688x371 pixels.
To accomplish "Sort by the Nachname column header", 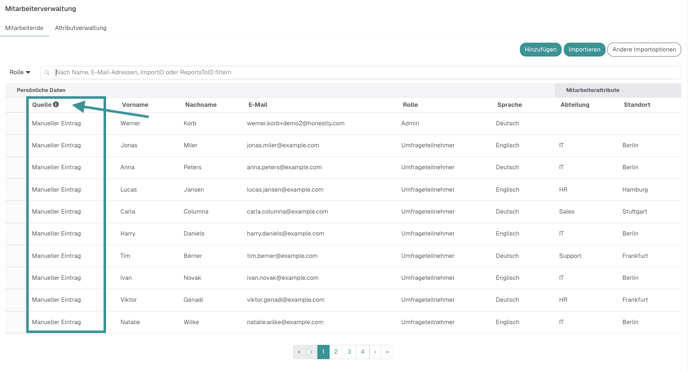I will pyautogui.click(x=201, y=105).
